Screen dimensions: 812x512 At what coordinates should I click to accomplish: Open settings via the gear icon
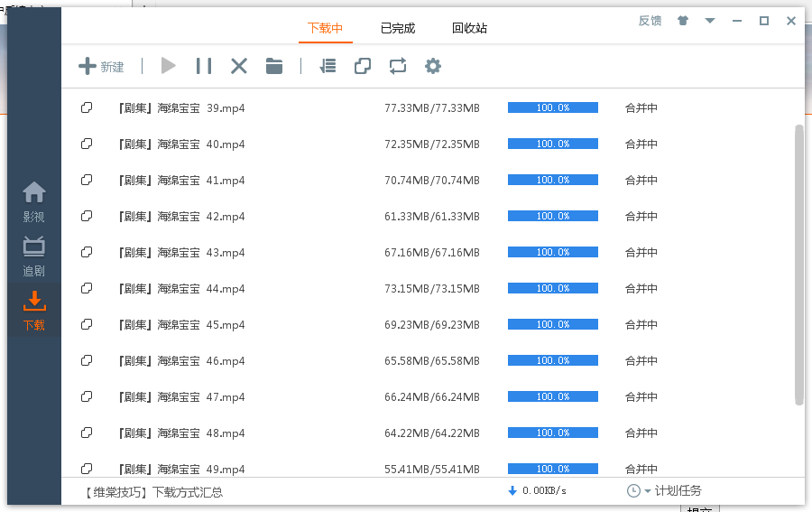coord(433,66)
